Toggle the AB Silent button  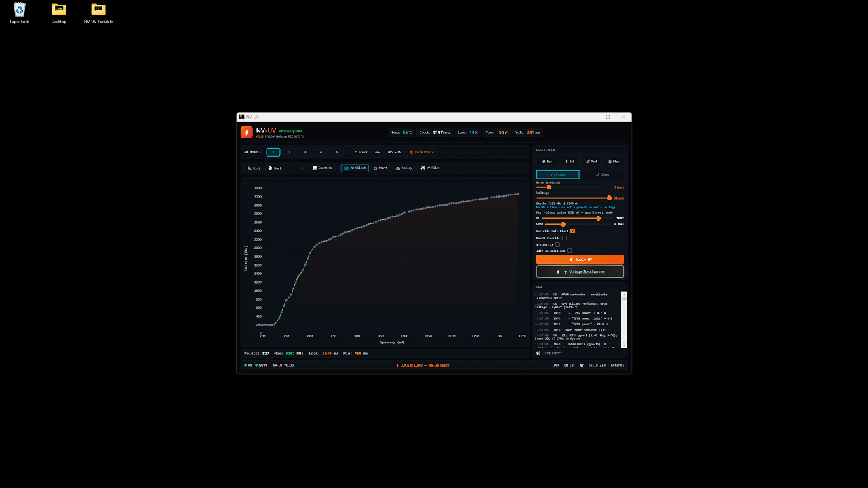coord(355,168)
